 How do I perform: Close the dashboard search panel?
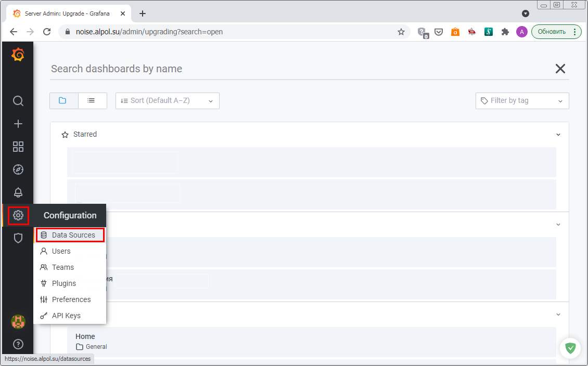[560, 69]
